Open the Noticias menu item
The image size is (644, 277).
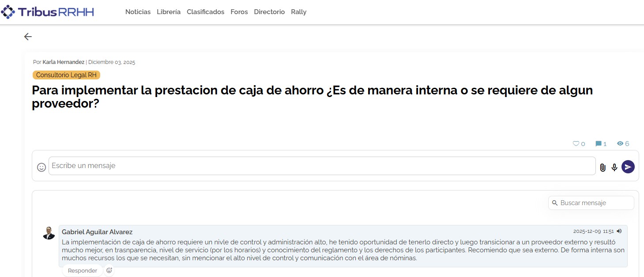pos(138,12)
